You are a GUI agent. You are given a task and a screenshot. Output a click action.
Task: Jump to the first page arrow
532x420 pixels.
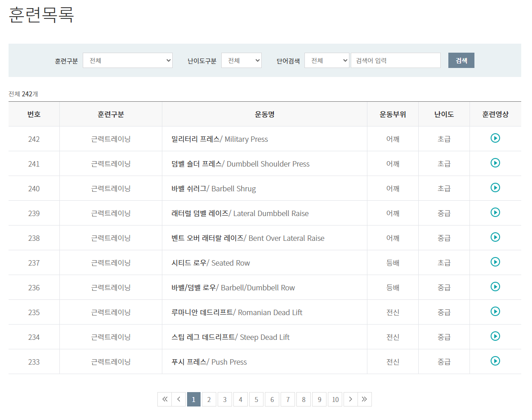[x=165, y=400]
